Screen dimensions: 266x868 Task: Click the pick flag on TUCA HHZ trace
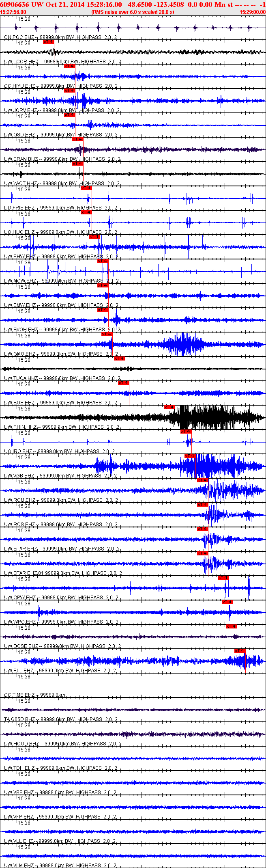pyautogui.click(x=119, y=358)
